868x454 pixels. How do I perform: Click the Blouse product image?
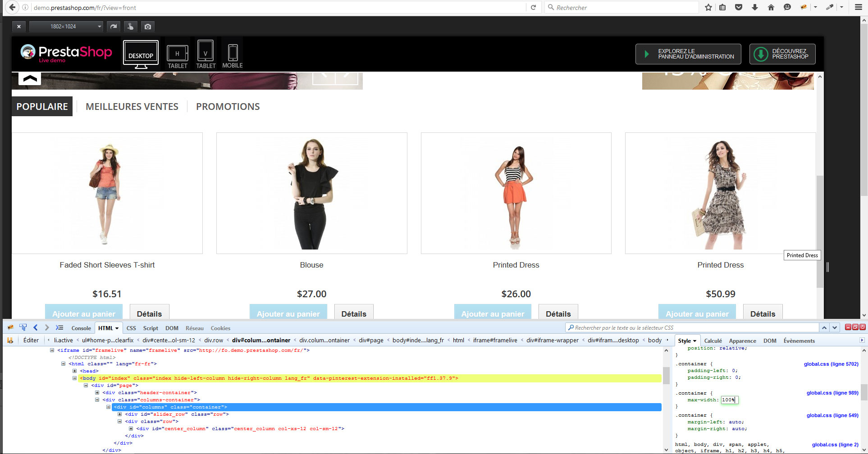tap(312, 193)
